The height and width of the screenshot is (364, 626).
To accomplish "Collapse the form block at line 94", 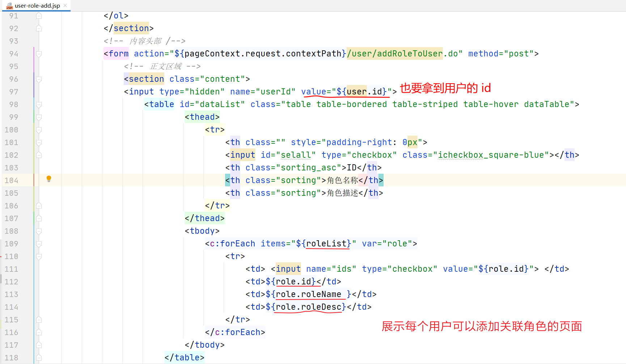I will [39, 54].
